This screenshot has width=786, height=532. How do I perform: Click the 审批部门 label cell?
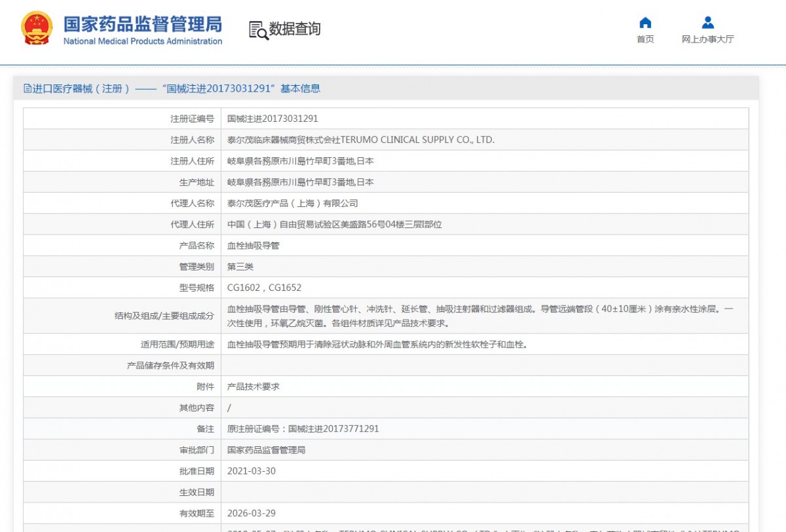pos(122,450)
